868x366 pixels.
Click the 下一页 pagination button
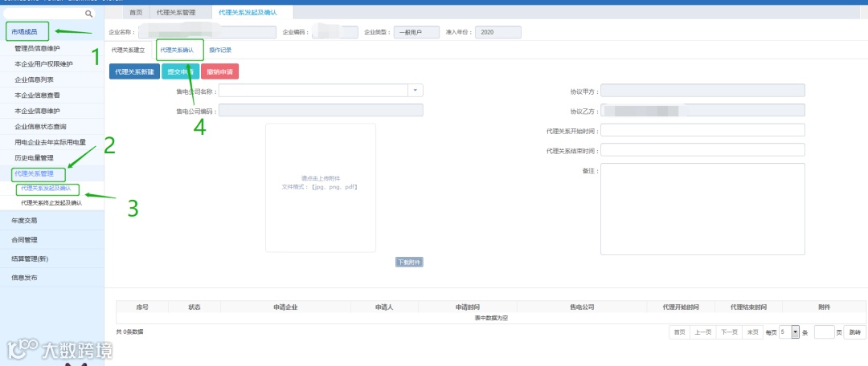coord(728,332)
